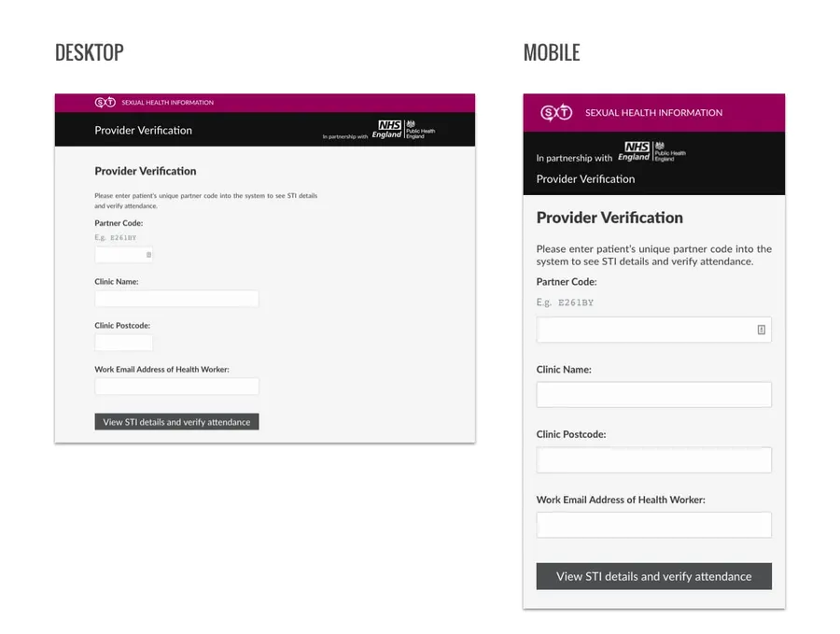Image resolution: width=840 pixels, height=634 pixels.
Task: Focus mobile Work Email Address field
Action: point(653,525)
